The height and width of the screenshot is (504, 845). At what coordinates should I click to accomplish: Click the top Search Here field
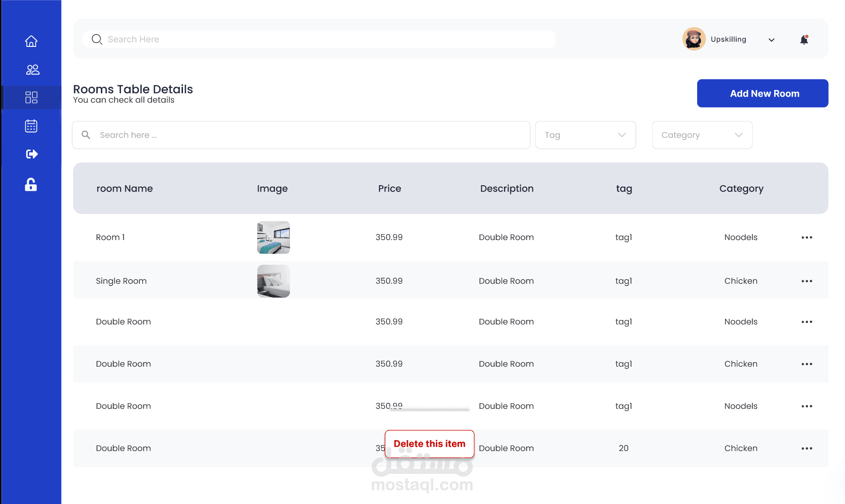319,39
